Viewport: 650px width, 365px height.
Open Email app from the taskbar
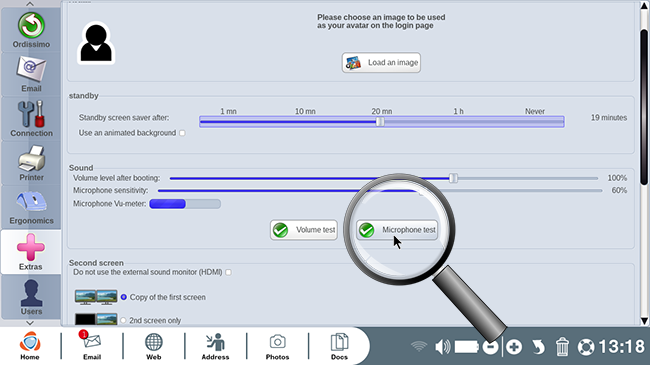[x=92, y=346]
